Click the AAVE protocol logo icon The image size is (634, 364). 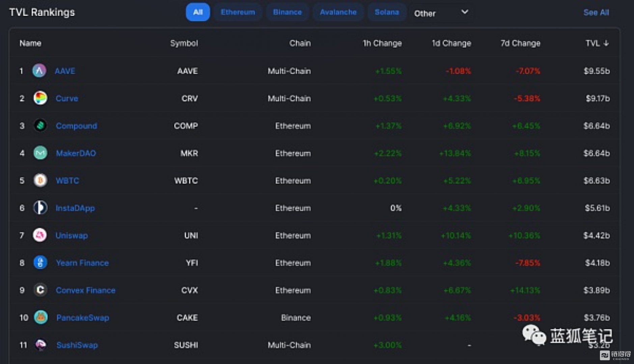39,71
